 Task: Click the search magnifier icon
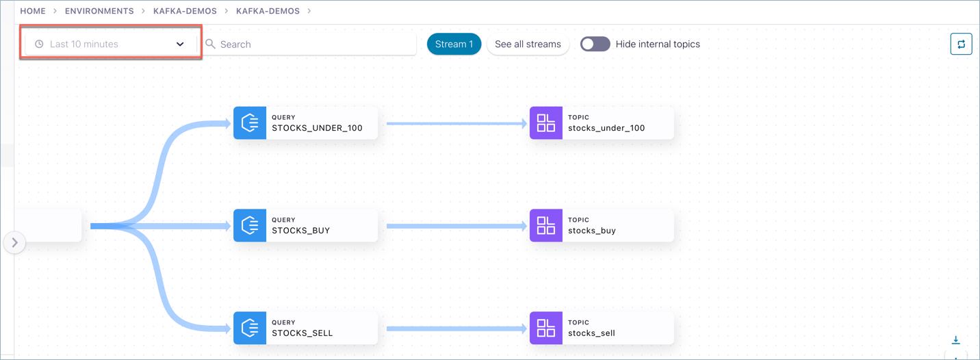tap(211, 44)
